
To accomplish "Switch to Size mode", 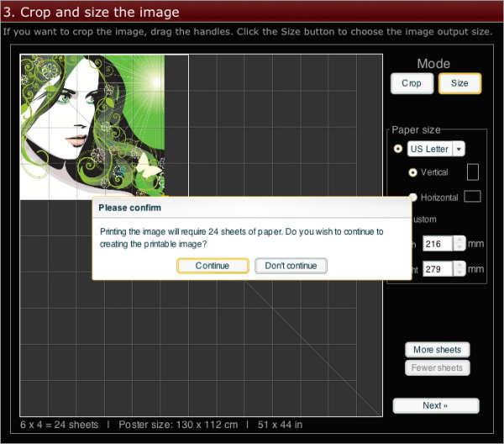I will coord(459,83).
